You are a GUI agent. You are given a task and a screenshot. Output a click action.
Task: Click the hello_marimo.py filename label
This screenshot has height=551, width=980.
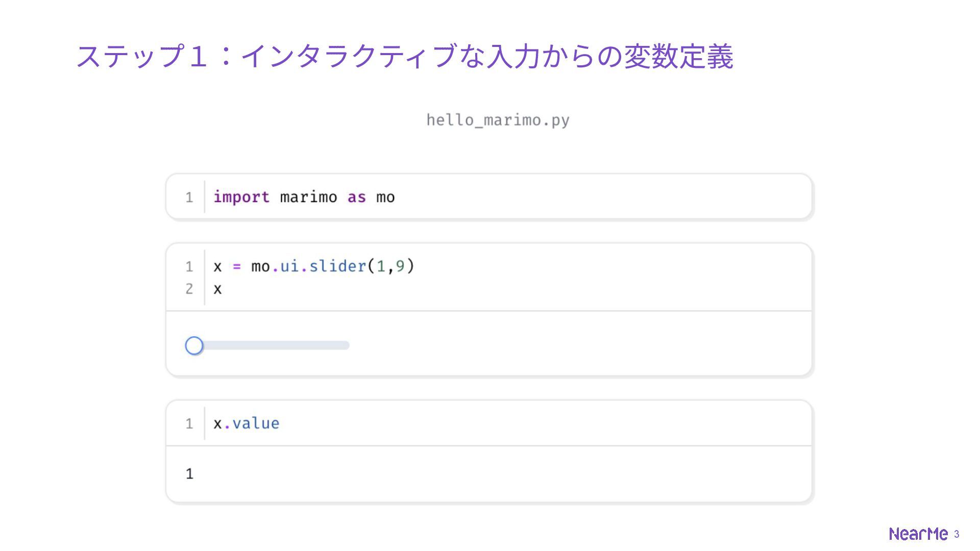(498, 120)
